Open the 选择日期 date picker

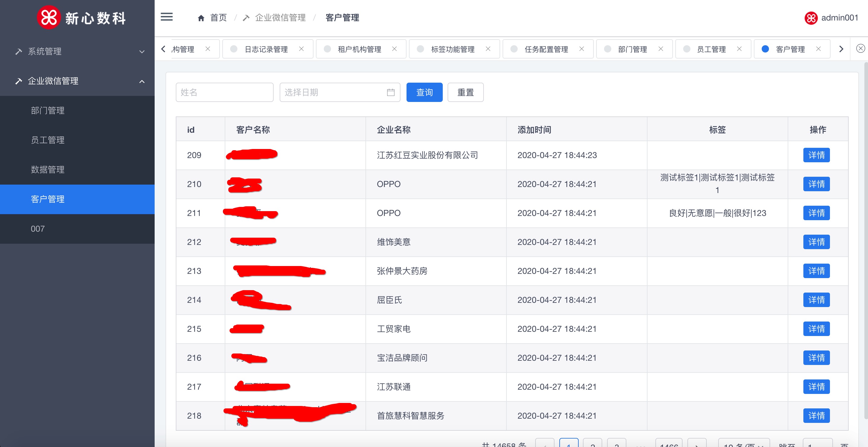click(x=334, y=92)
